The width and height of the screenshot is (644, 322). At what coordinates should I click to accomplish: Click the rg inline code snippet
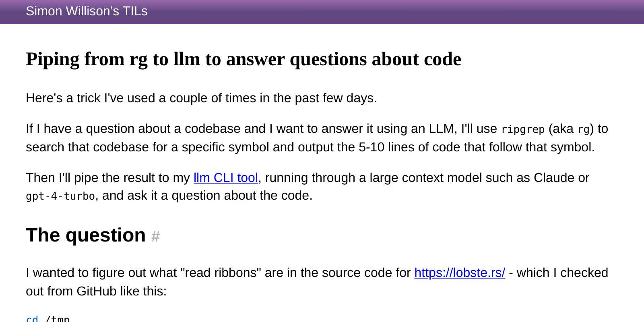[x=584, y=129]
